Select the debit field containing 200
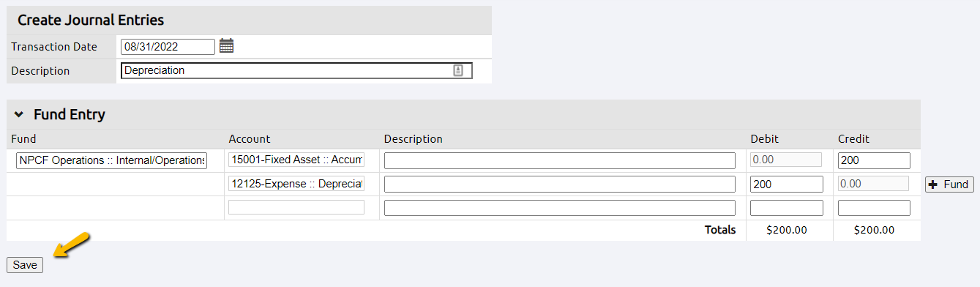The width and height of the screenshot is (980, 287). click(x=787, y=184)
